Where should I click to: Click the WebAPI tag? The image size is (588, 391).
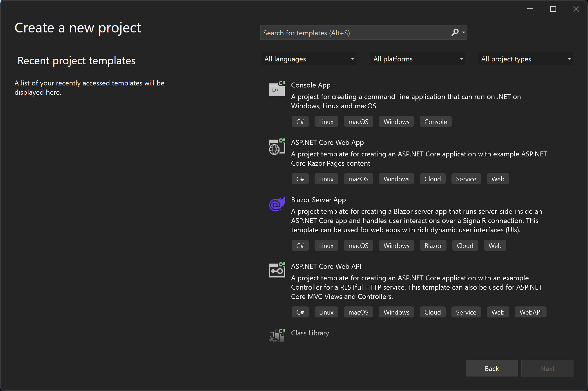click(530, 312)
